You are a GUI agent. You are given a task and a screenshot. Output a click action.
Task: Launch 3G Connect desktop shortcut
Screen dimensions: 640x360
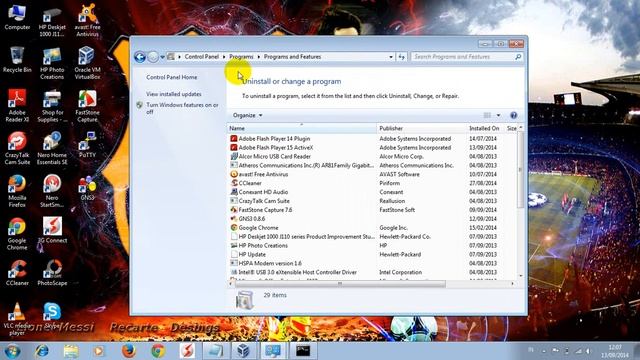click(x=52, y=230)
